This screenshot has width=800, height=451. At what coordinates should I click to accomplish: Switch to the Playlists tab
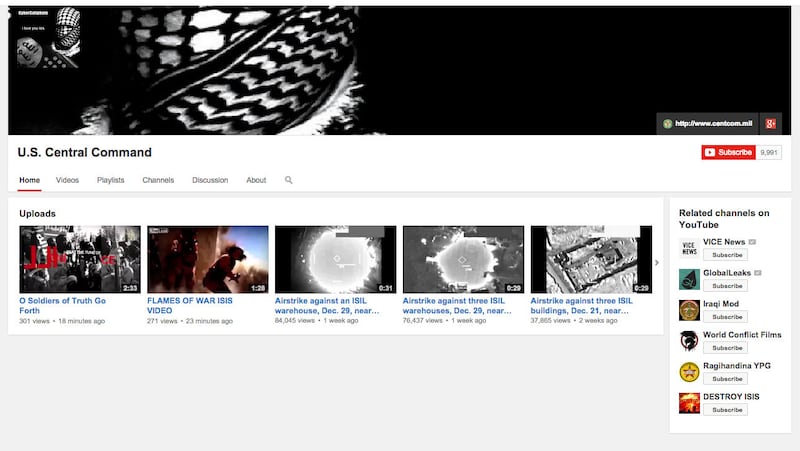click(x=111, y=180)
